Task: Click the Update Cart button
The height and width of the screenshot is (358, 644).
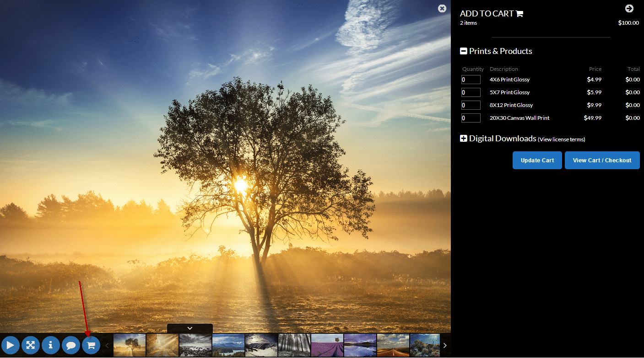Action: coord(537,160)
